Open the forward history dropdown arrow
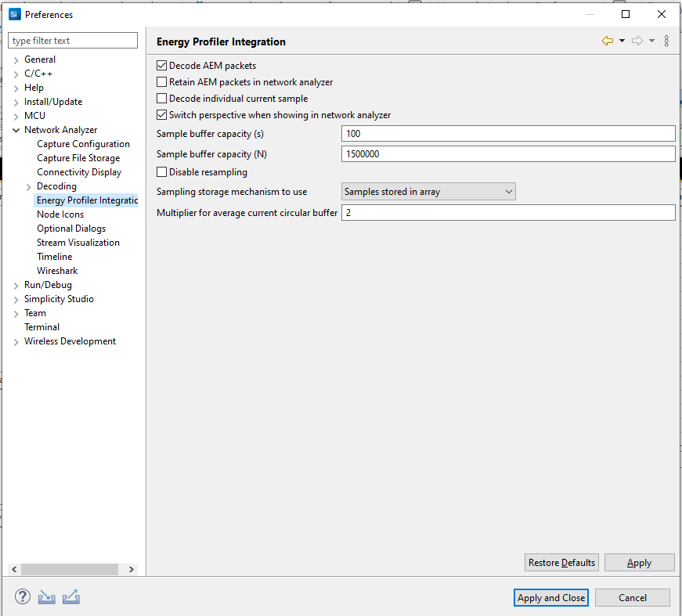682x616 pixels. click(x=651, y=41)
